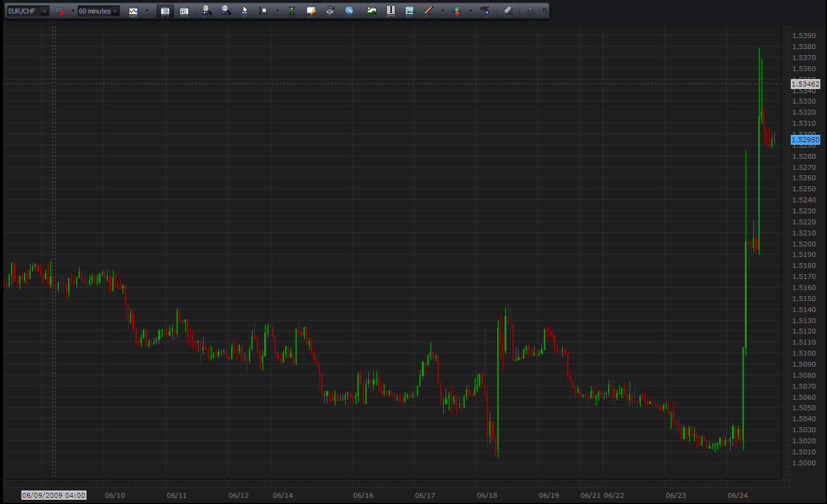The height and width of the screenshot is (504, 827).
Task: Open the toolbar overflow options menu
Action: click(544, 11)
